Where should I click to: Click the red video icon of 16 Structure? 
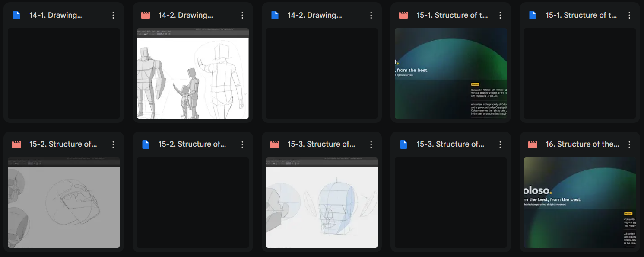tap(533, 145)
